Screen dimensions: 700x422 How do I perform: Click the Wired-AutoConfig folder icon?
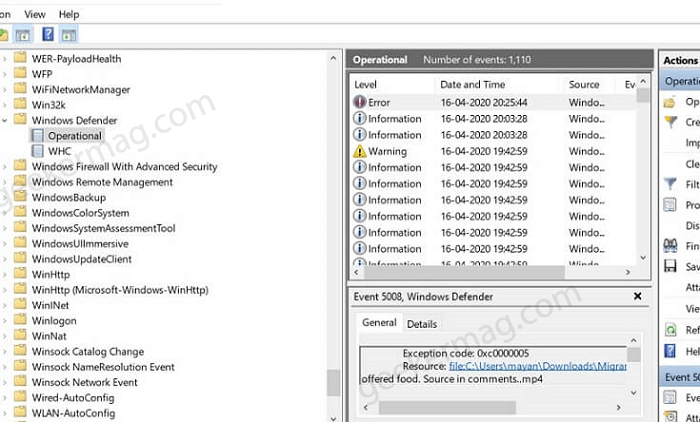pyautogui.click(x=20, y=397)
